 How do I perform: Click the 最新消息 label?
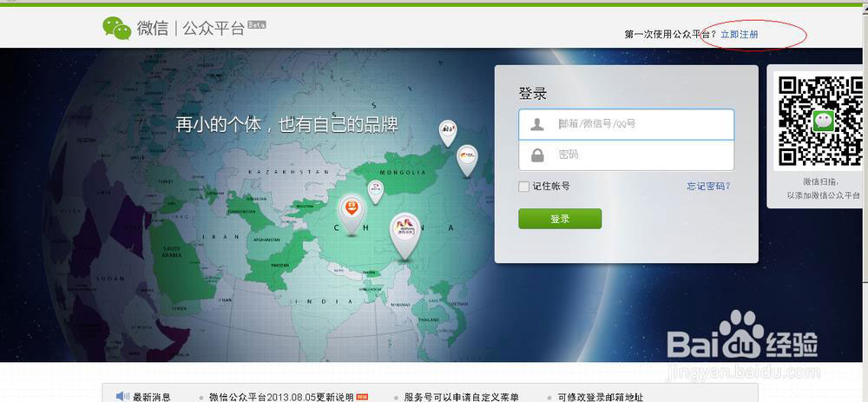pyautogui.click(x=152, y=397)
